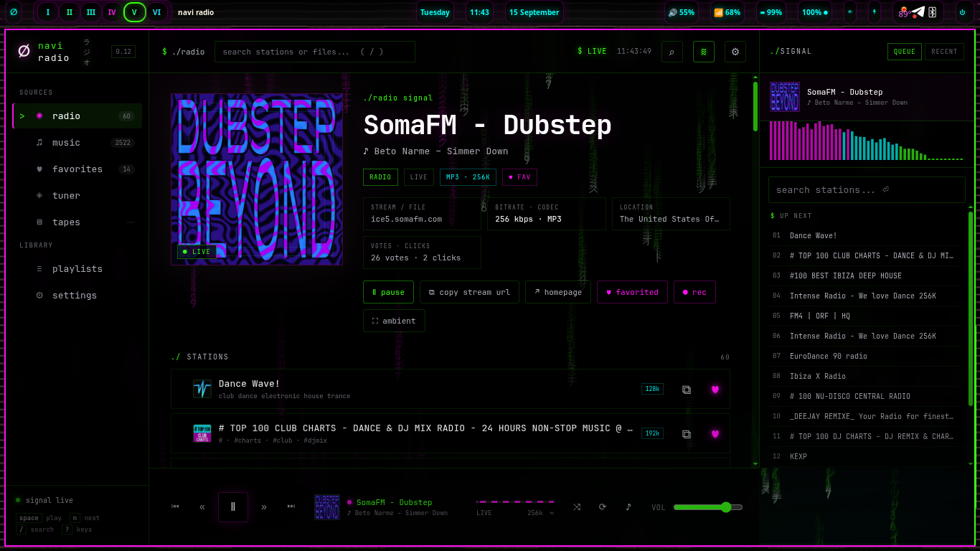
Task: Adjust the VOL volume slider
Action: tap(708, 507)
